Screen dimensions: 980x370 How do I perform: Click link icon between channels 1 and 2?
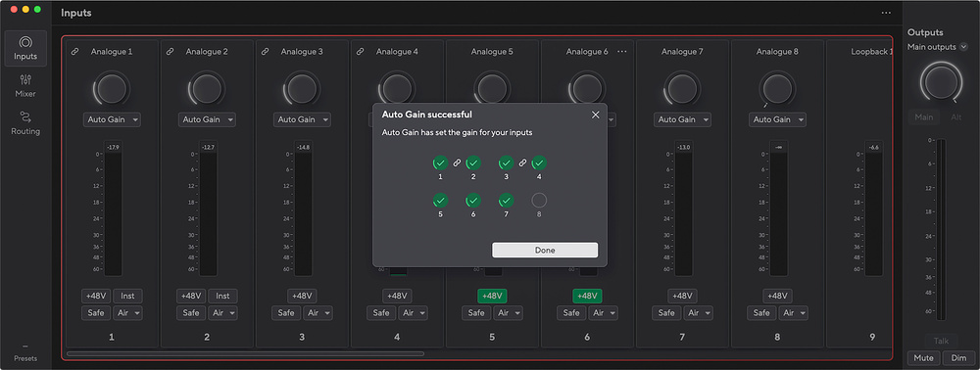pyautogui.click(x=457, y=162)
